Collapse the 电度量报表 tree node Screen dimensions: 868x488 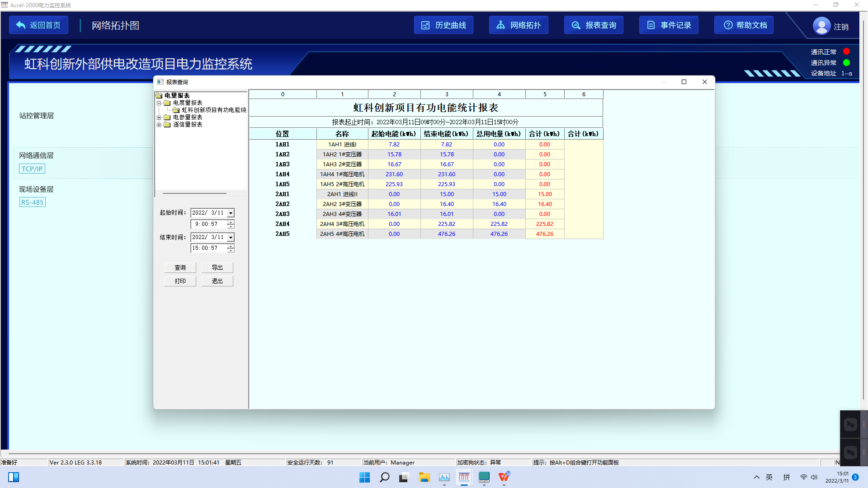pos(159,103)
